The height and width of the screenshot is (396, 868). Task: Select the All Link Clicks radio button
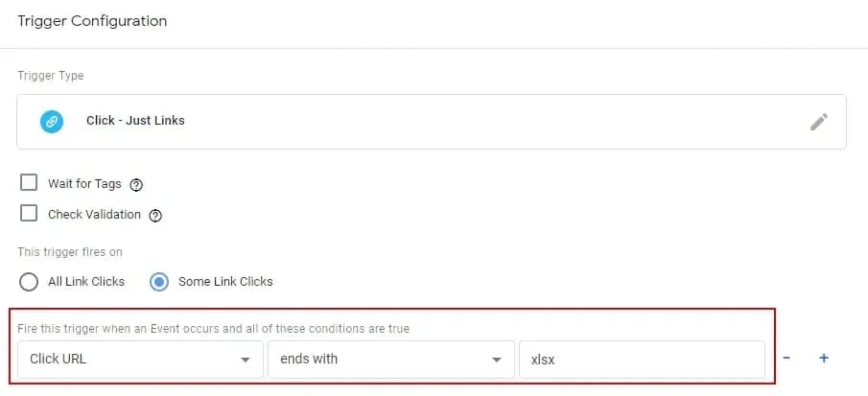[x=29, y=282]
